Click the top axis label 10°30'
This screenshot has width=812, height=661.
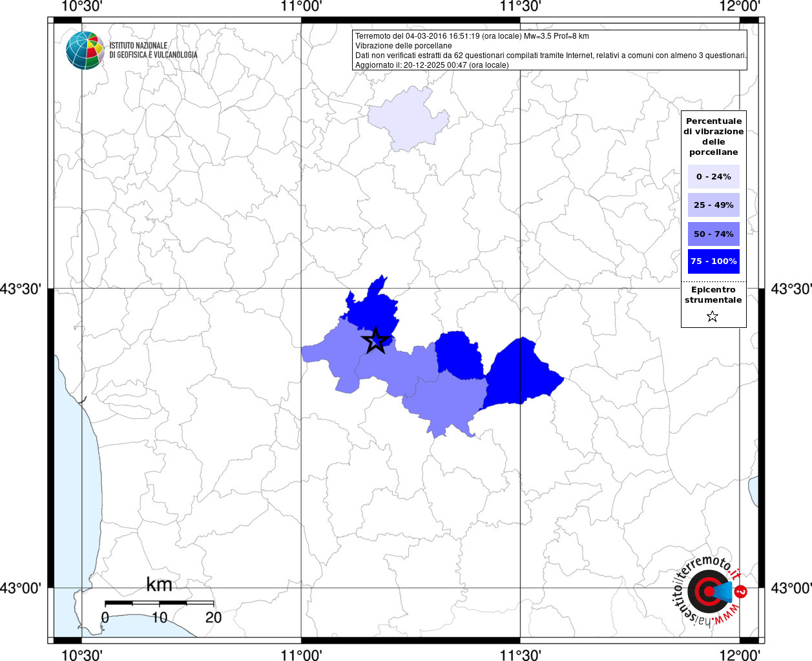(x=82, y=6)
